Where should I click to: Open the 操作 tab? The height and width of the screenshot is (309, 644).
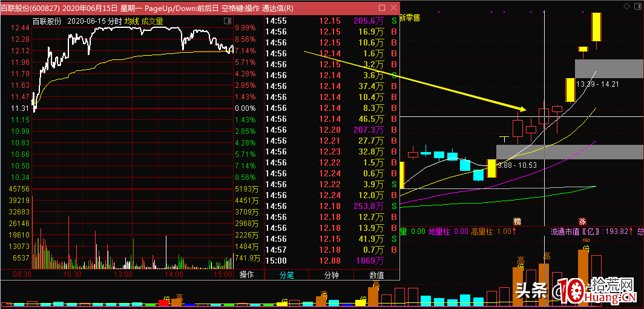[x=246, y=275]
